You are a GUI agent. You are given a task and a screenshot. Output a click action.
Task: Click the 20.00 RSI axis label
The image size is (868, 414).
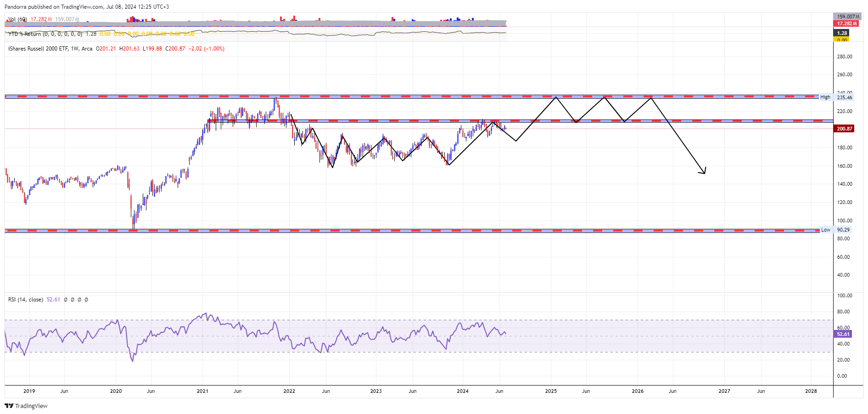(843, 360)
